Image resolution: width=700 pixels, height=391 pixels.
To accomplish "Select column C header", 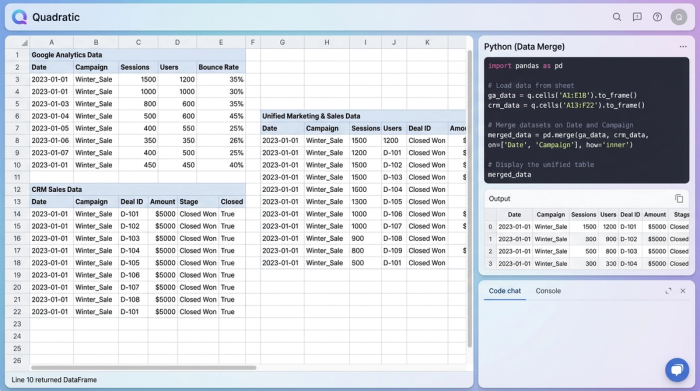I will [138, 42].
